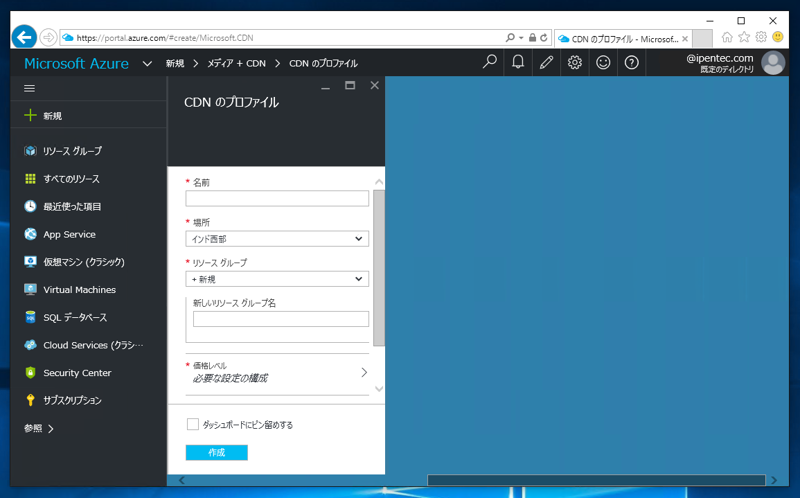The width and height of the screenshot is (800, 498).
Task: Open the browser home icon
Action: [727, 37]
